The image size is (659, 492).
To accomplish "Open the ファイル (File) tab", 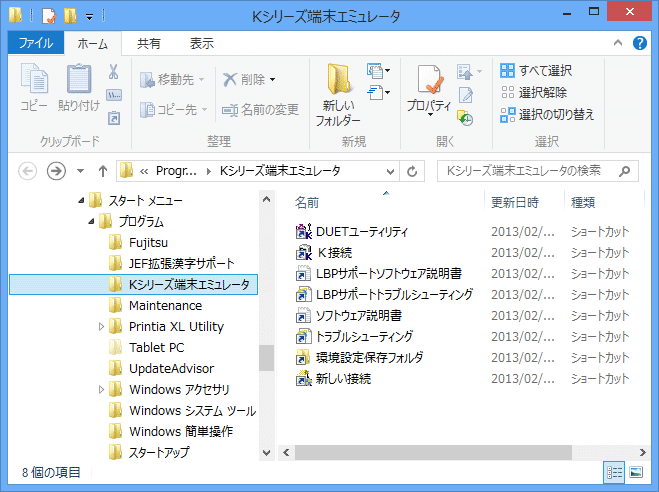I will click(36, 43).
